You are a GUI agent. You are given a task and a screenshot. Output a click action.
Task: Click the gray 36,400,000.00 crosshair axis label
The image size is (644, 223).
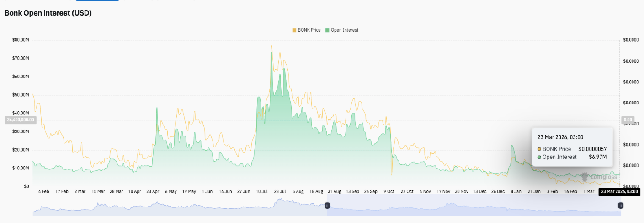coord(21,120)
